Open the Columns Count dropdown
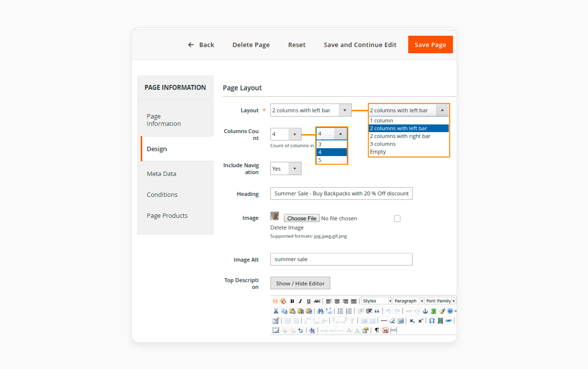 [x=286, y=134]
